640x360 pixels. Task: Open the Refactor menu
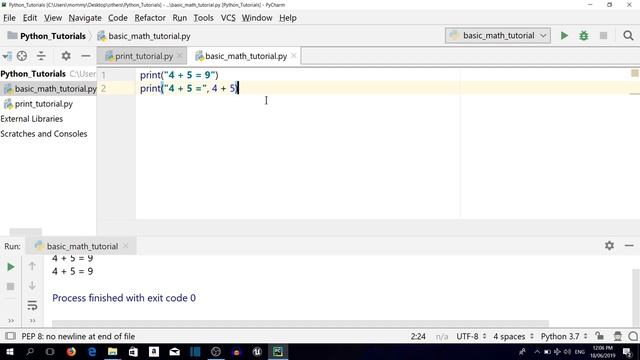(150, 18)
